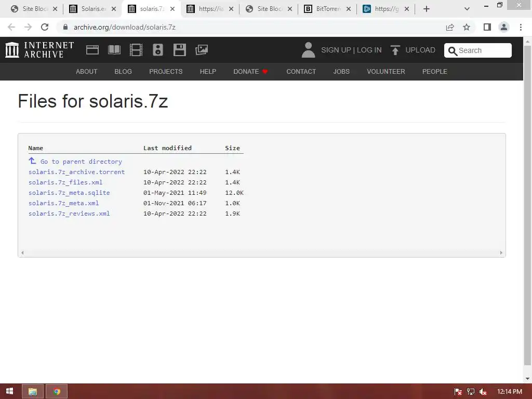
Task: Open the CONTACT menu item
Action: (301, 72)
